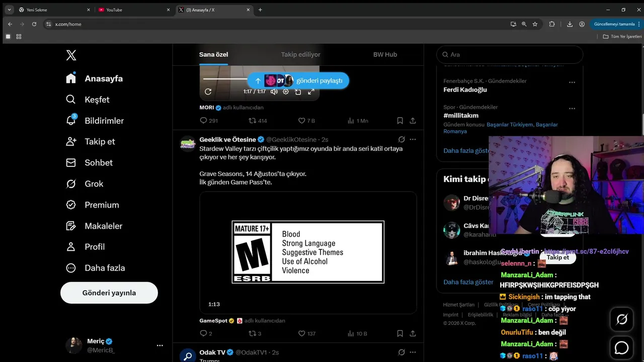Image resolution: width=644 pixels, height=362 pixels.
Task: Open Keşfet from the sidebar
Action: point(88,100)
